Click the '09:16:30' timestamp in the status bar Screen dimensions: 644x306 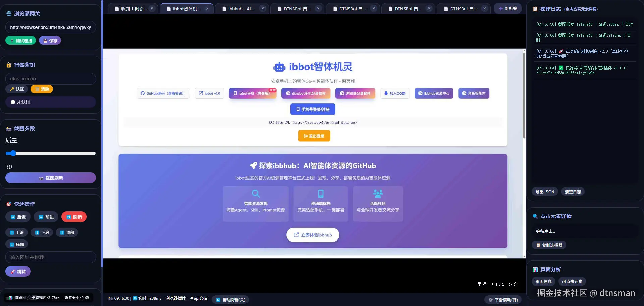122,298
